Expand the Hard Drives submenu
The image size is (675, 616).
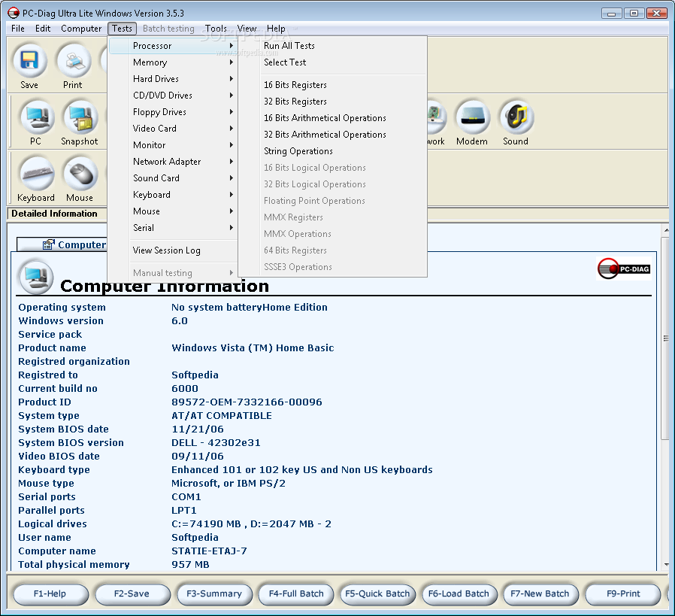click(x=173, y=79)
